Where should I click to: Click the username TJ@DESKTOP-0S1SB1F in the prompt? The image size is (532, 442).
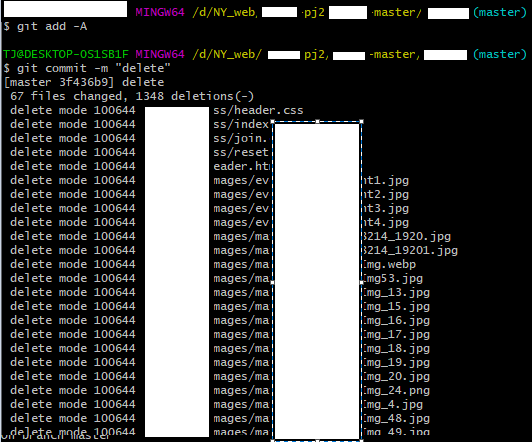(66, 54)
